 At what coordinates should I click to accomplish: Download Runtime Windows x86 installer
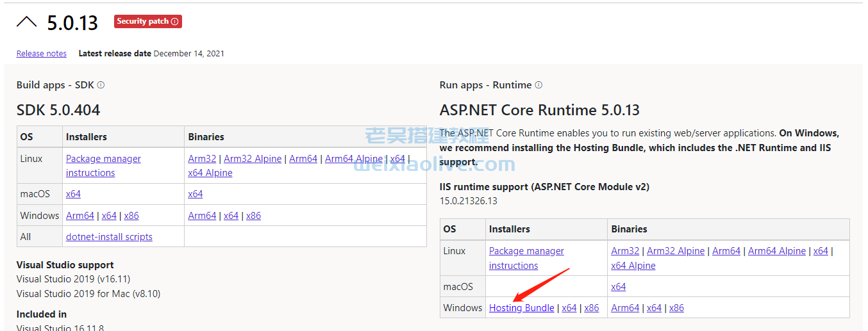click(x=592, y=308)
